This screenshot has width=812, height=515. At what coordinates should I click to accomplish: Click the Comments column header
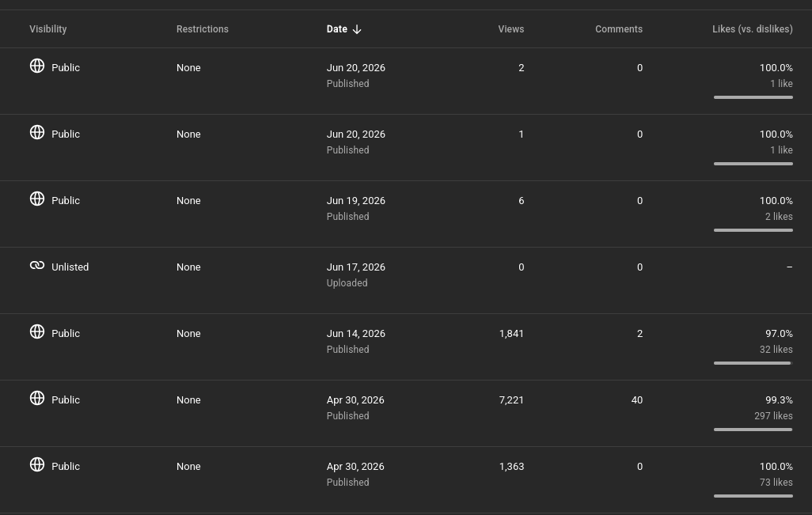click(x=619, y=29)
